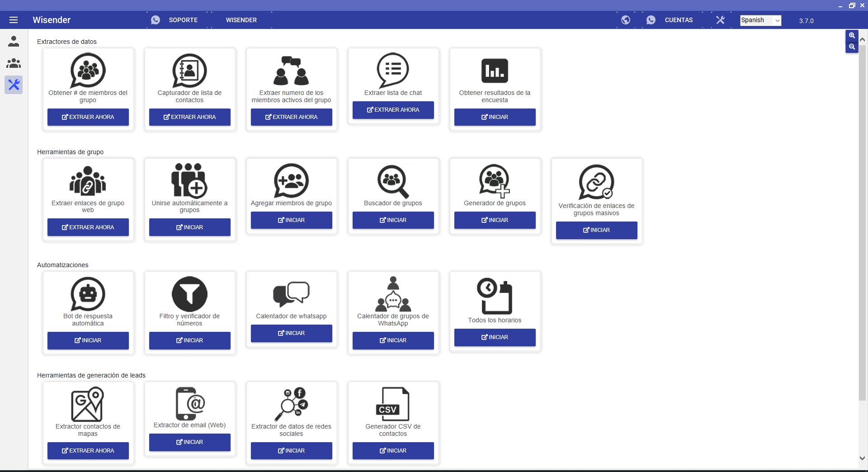
Task: Click the Herramientas de grupo heading
Action: point(70,152)
